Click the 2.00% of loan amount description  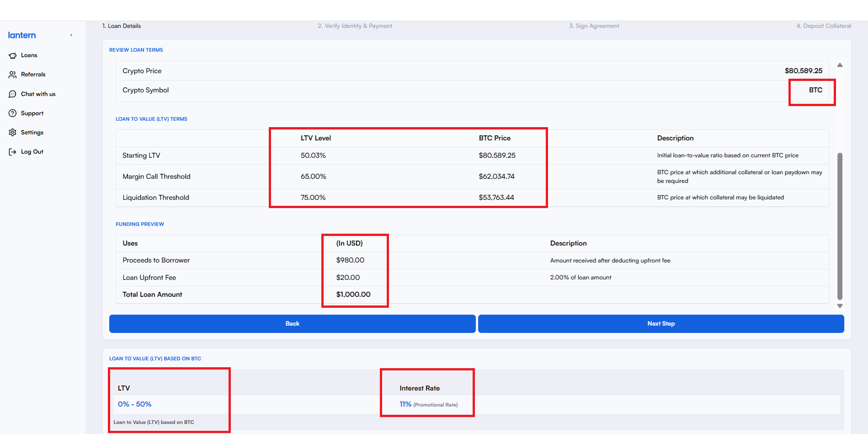click(x=580, y=278)
